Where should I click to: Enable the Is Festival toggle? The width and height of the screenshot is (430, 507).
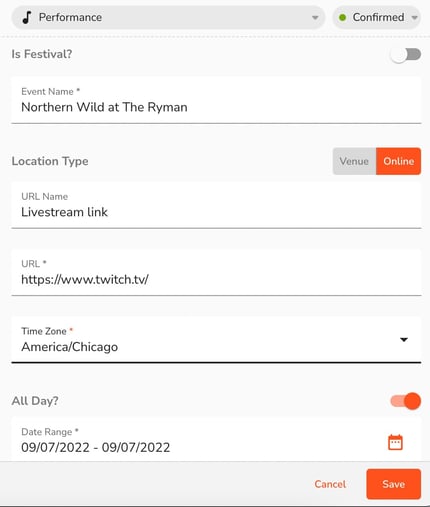[x=406, y=54]
